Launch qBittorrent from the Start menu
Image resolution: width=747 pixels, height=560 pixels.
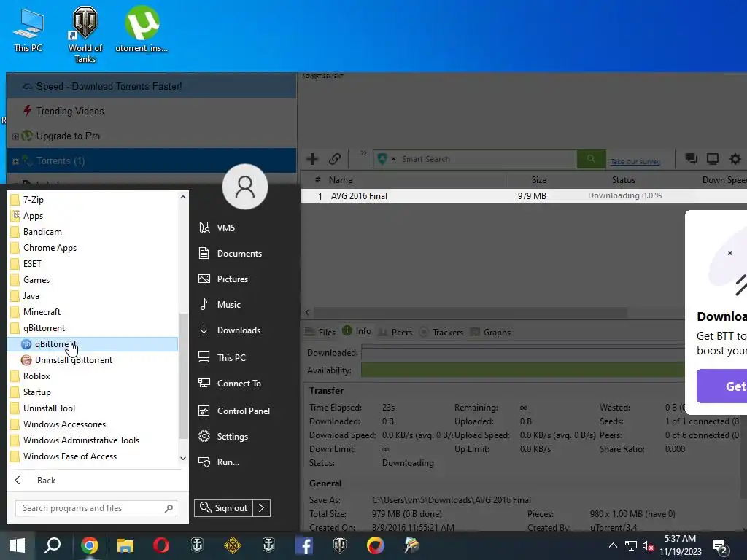[93, 344]
